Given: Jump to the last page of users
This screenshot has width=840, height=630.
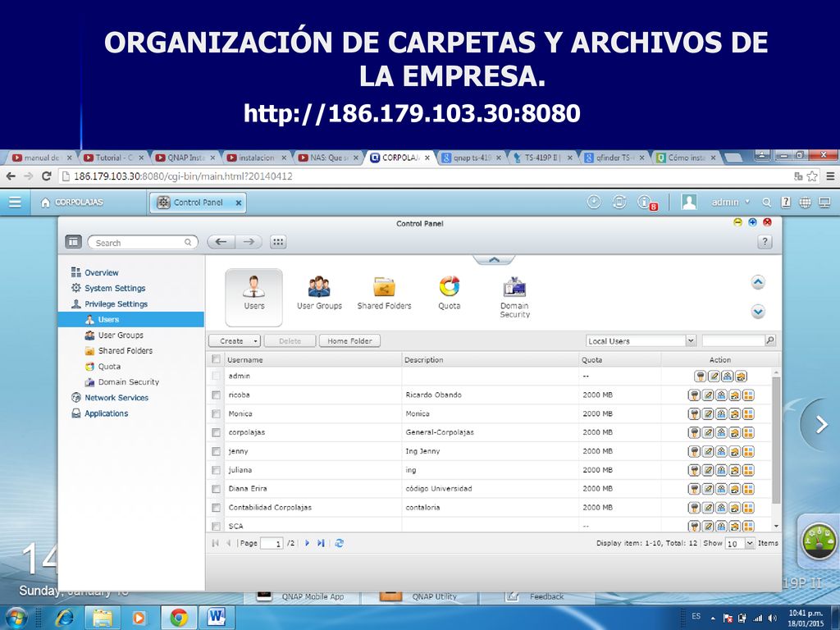Looking at the screenshot, I should [321, 543].
